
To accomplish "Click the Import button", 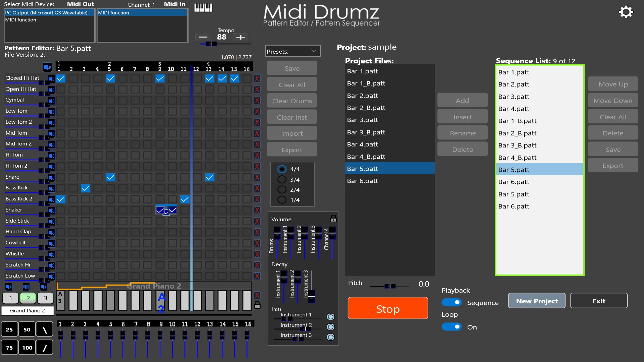I will 292,133.
